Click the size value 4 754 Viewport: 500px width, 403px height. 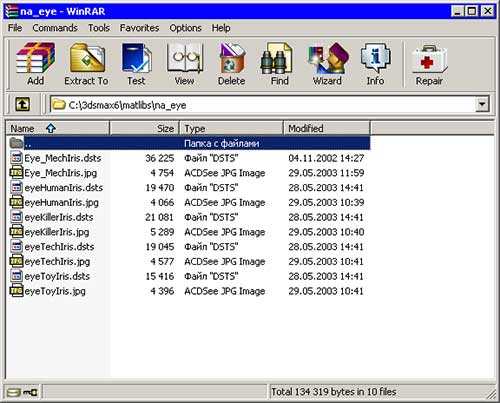(x=162, y=173)
